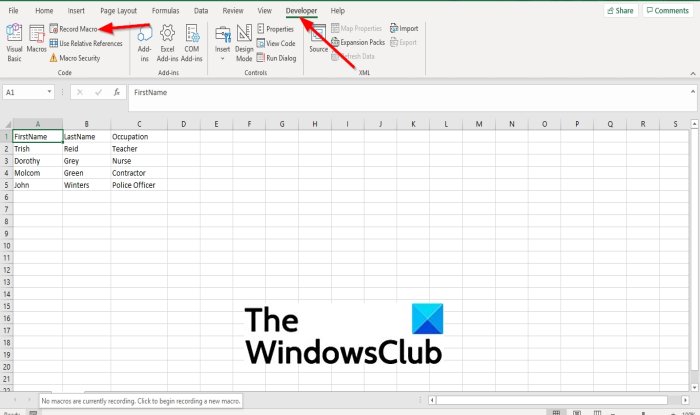
Task: Open COM Add-ins
Action: (x=192, y=43)
